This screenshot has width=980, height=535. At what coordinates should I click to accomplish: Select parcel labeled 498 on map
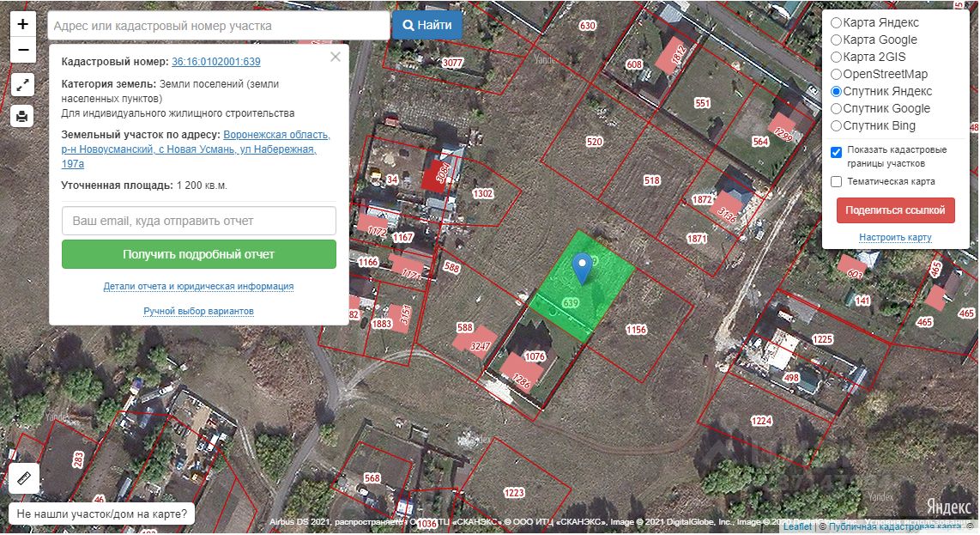[x=791, y=378]
